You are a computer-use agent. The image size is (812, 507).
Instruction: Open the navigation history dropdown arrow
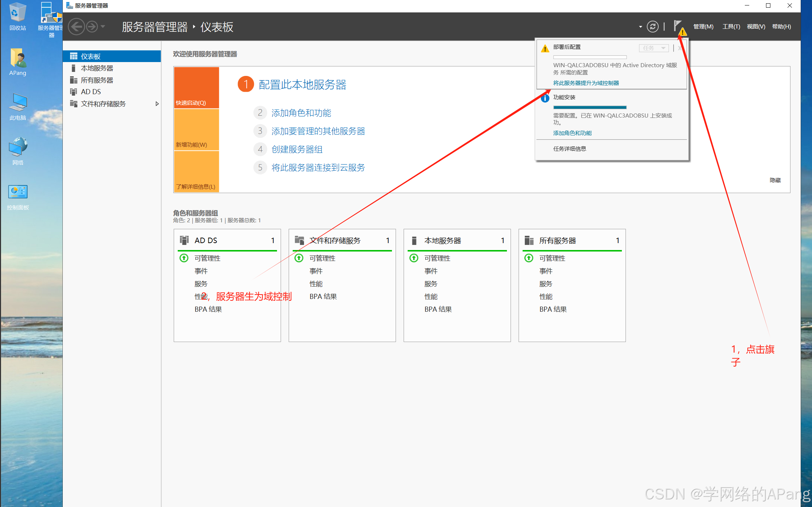click(103, 27)
